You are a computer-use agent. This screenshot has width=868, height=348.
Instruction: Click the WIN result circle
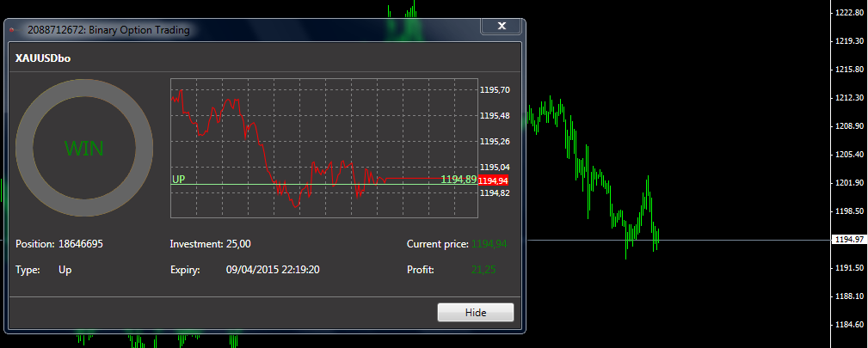pos(84,148)
